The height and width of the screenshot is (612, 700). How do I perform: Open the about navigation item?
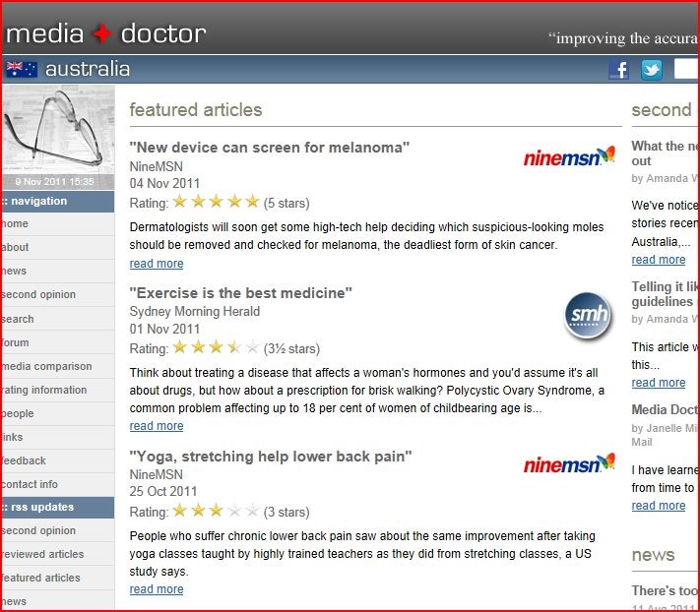pos(57,248)
